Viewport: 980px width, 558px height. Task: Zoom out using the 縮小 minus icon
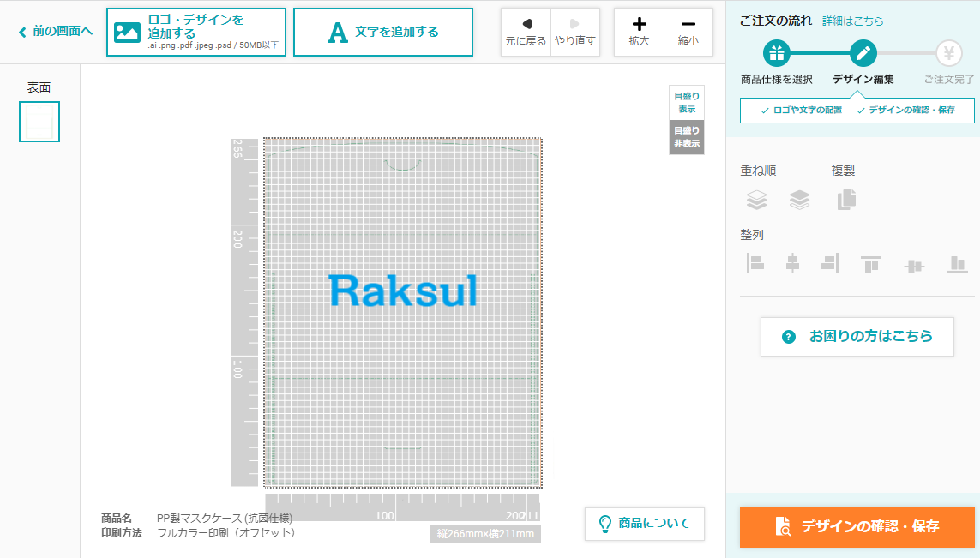688,33
